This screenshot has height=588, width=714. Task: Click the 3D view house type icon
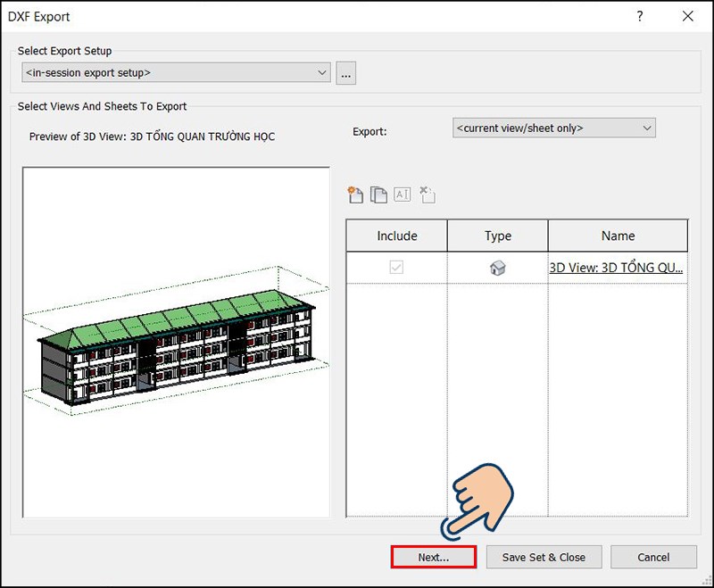click(x=497, y=268)
